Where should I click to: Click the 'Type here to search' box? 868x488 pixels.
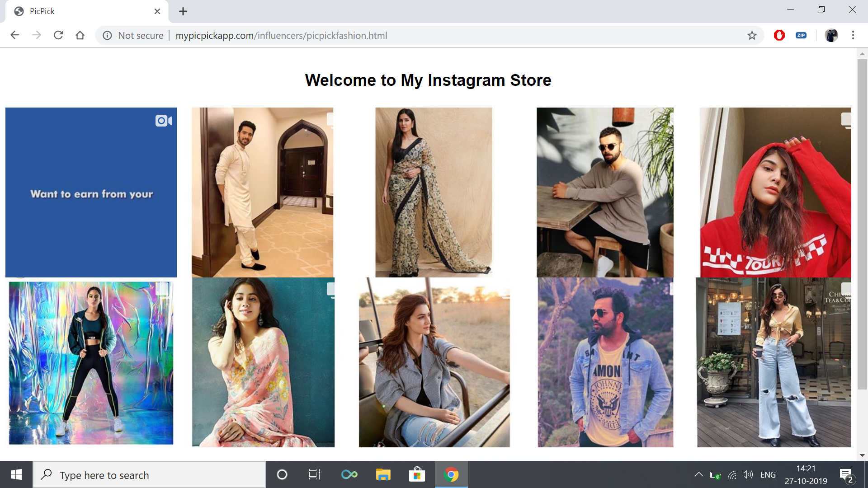(149, 474)
